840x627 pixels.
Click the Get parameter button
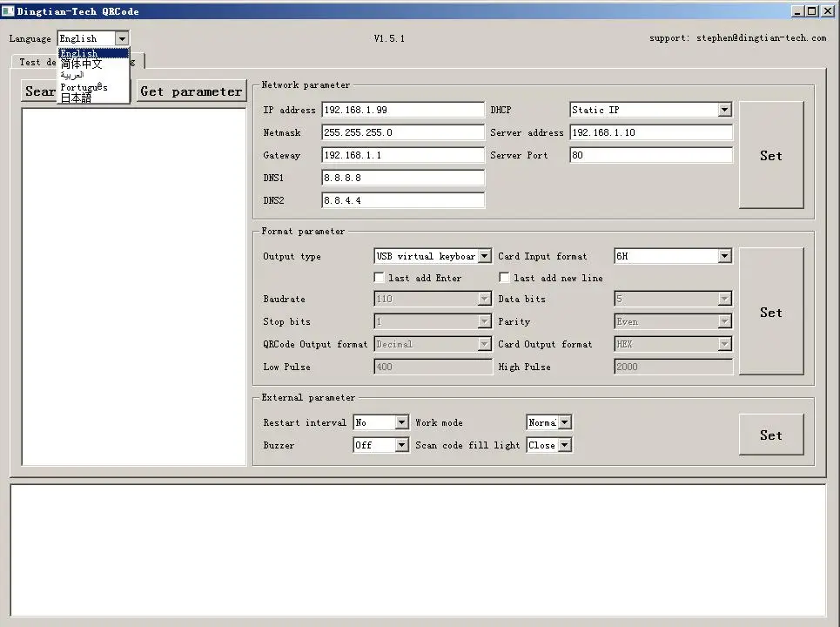192,91
